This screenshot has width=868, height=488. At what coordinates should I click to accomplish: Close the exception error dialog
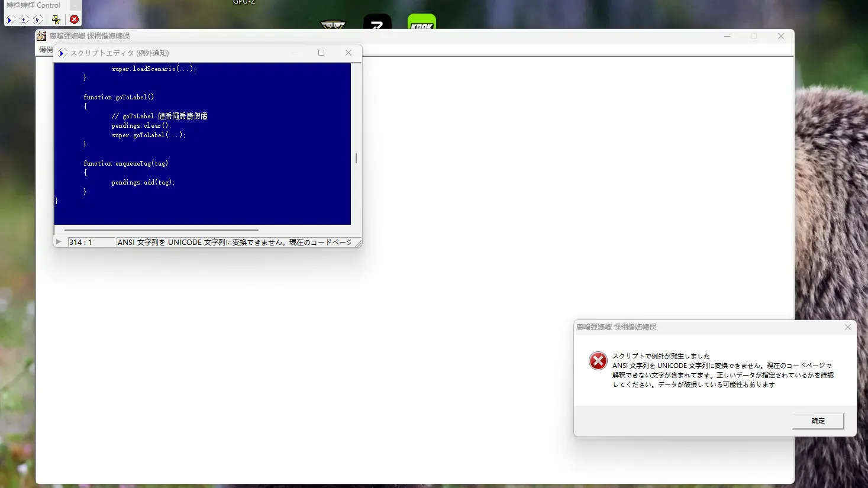[848, 327]
